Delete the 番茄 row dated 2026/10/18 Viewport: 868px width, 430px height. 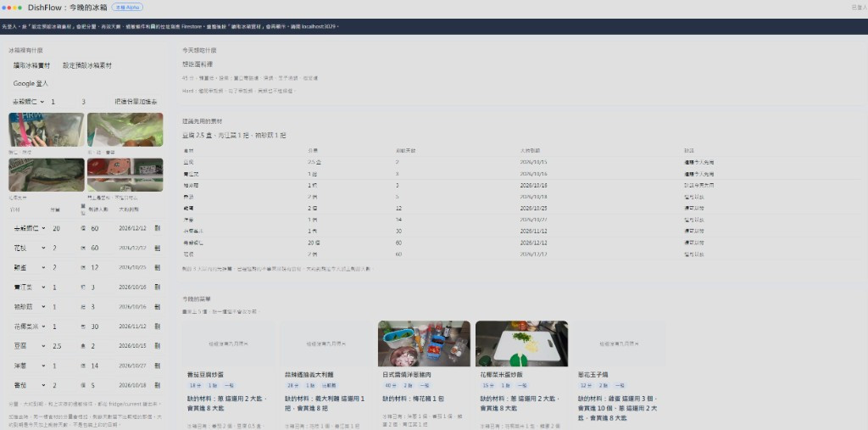(x=157, y=385)
